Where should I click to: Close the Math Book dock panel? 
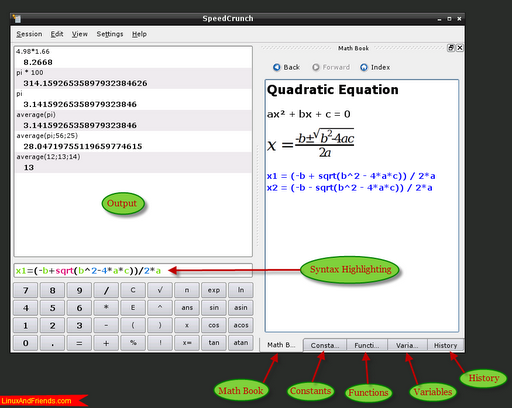coord(460,48)
